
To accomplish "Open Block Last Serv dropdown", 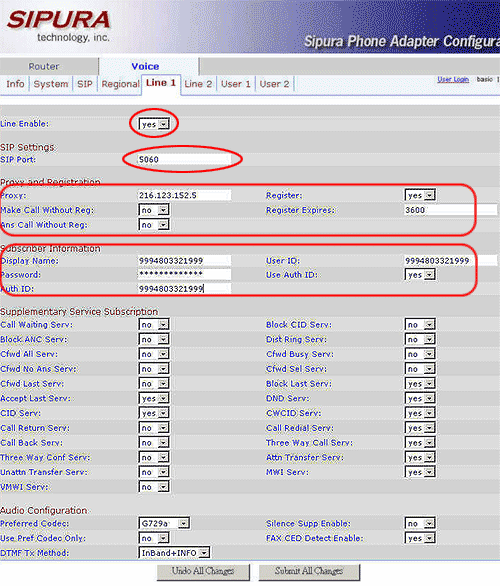I will (x=420, y=383).
